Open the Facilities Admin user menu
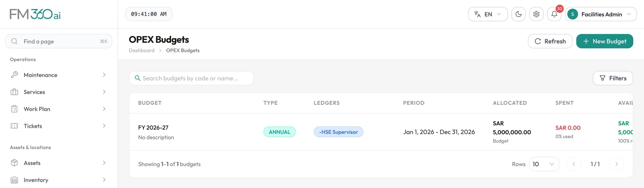 (601, 14)
